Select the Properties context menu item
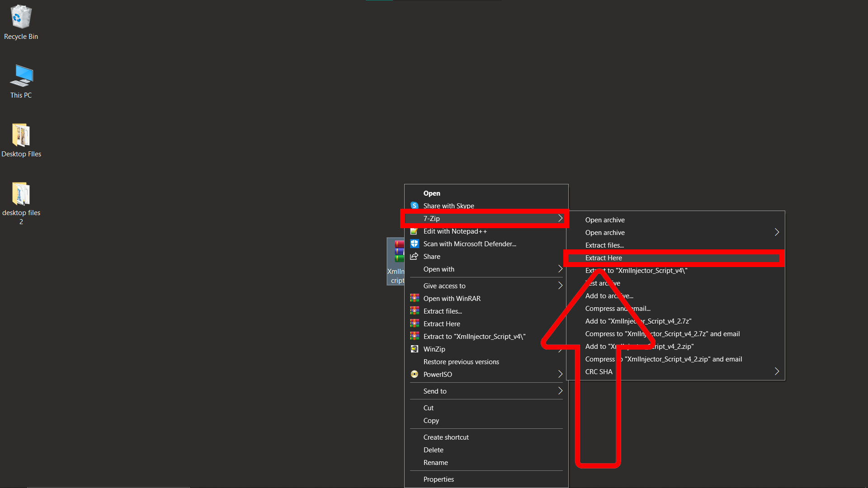868x488 pixels. pos(438,479)
